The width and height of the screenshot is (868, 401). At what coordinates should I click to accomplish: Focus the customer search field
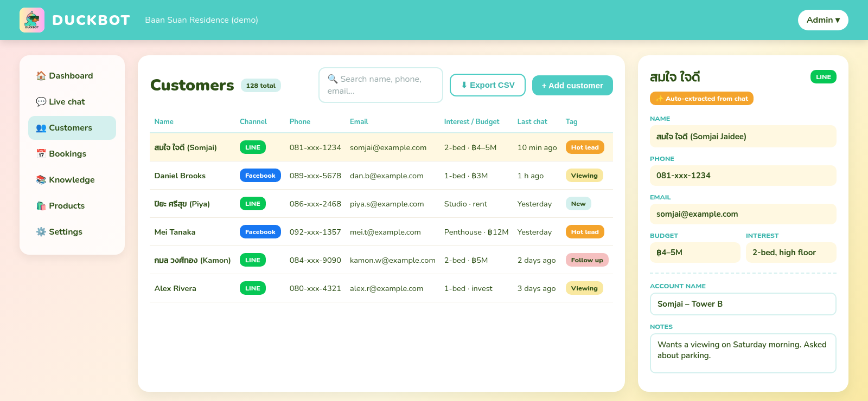pos(381,85)
